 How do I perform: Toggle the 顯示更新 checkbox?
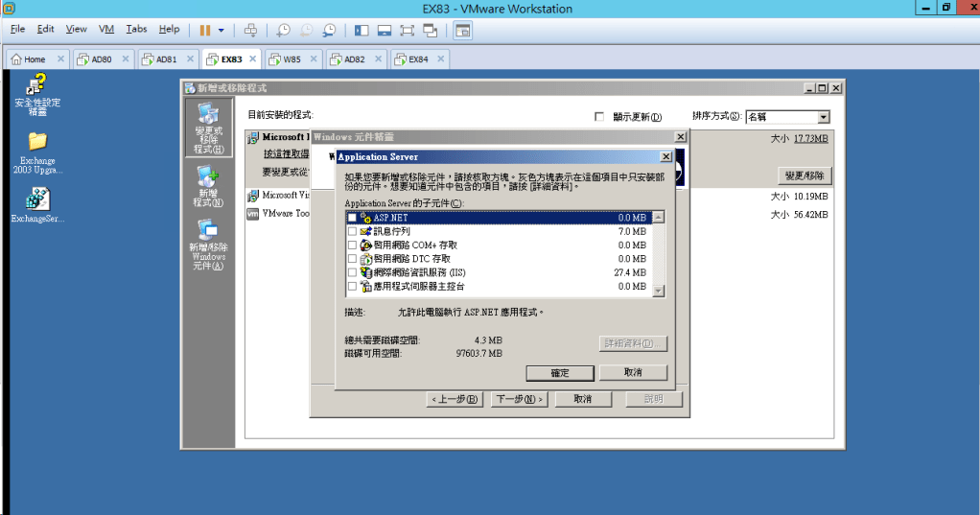tap(599, 117)
